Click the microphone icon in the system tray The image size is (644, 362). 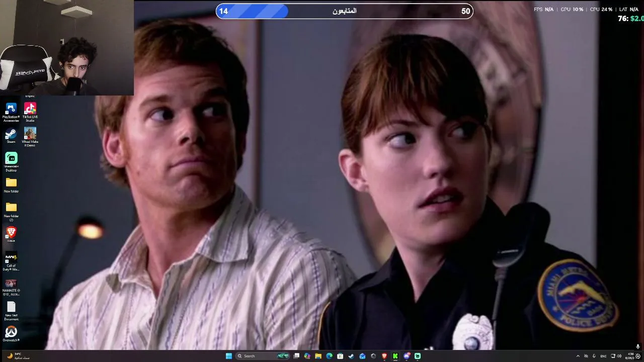click(x=594, y=356)
